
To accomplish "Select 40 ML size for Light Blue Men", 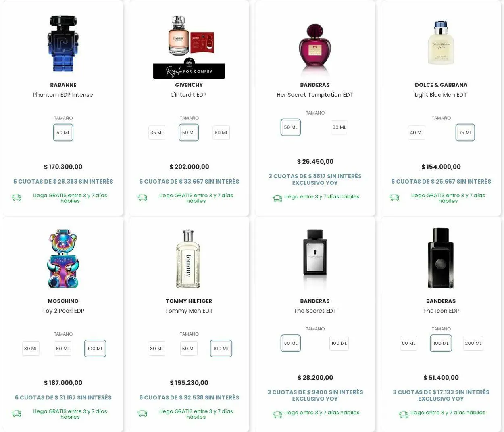I will [417, 133].
